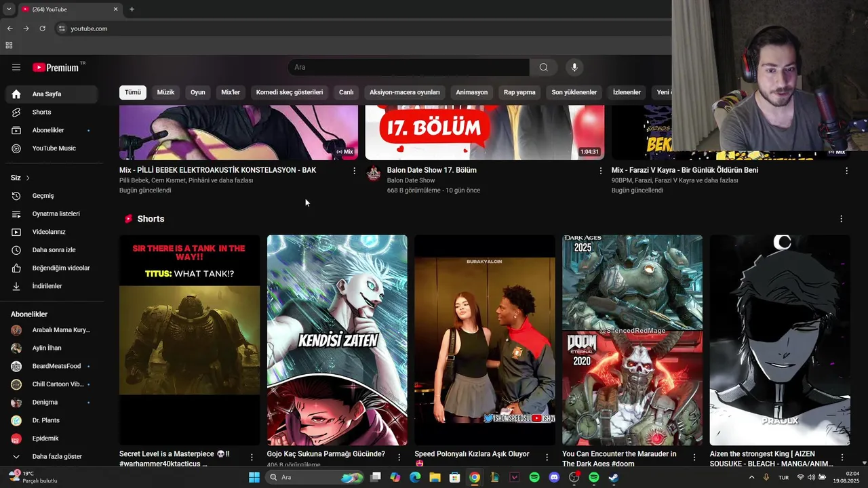
Task: Open Chrome tab search dropdown
Action: pos(9,9)
